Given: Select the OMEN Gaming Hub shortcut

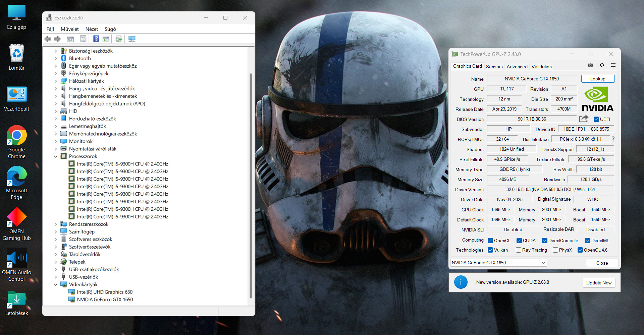Looking at the screenshot, I should coord(17,224).
